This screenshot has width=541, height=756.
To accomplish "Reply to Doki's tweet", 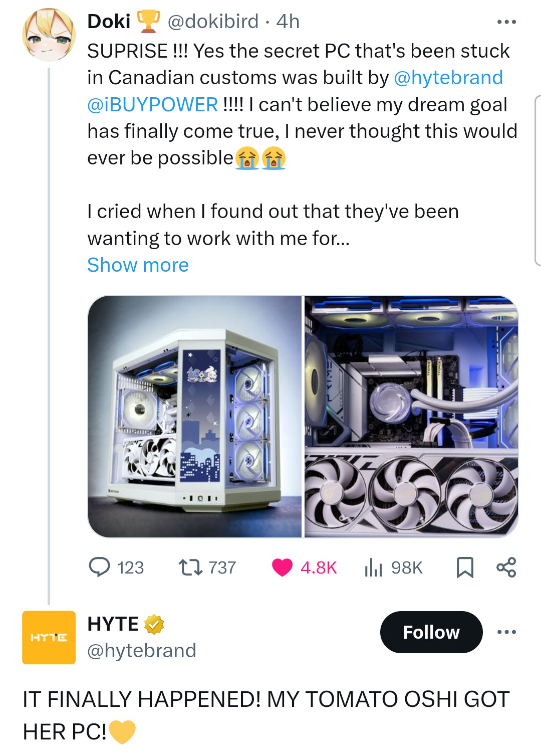I will point(99,568).
